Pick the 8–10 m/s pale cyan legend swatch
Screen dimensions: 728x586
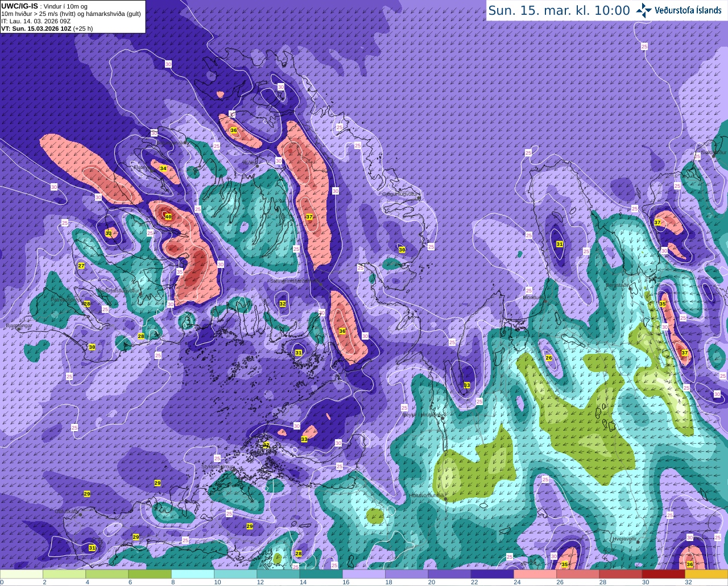click(193, 574)
